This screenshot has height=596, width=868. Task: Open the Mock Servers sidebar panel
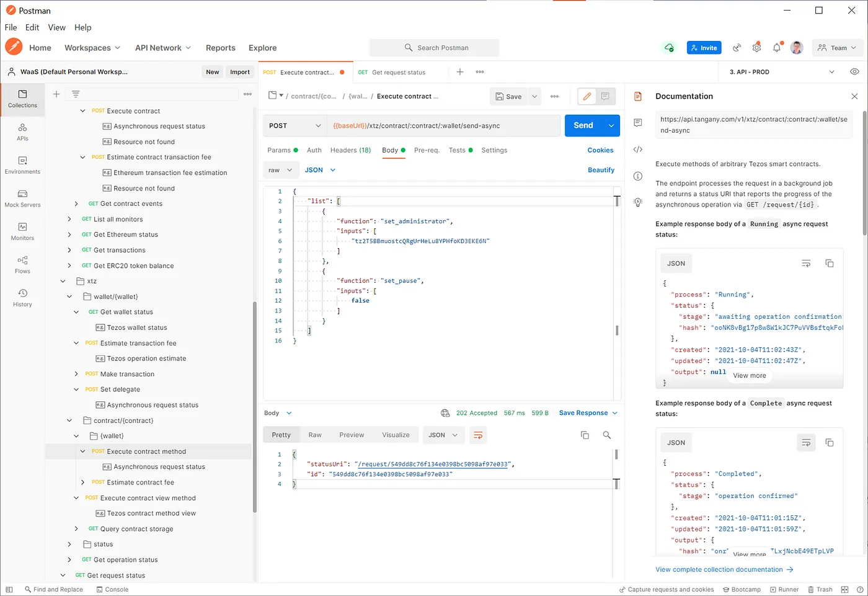click(x=22, y=198)
